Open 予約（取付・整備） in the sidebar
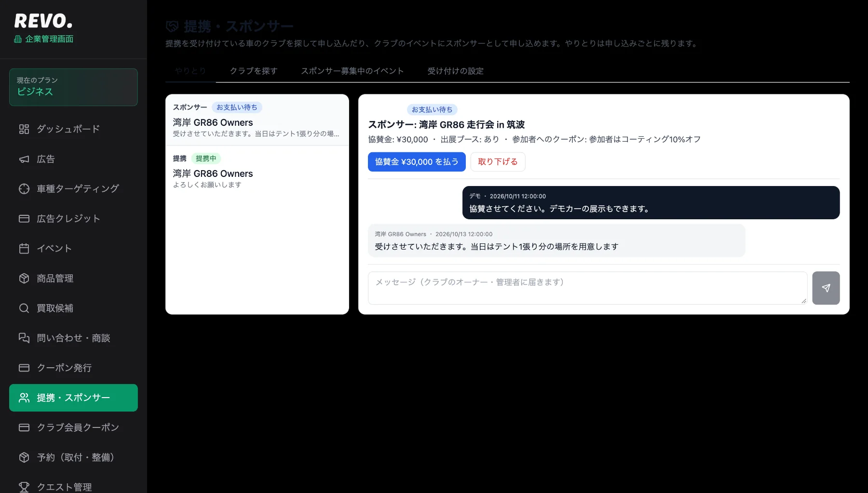The height and width of the screenshot is (493, 868). point(73,458)
